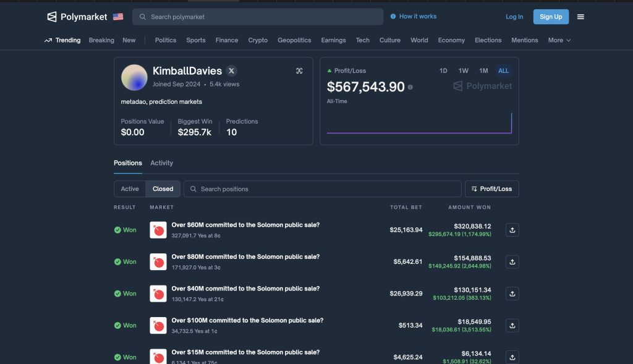633x364 pixels.
Task: Switch to Active positions toggle
Action: coord(130,189)
